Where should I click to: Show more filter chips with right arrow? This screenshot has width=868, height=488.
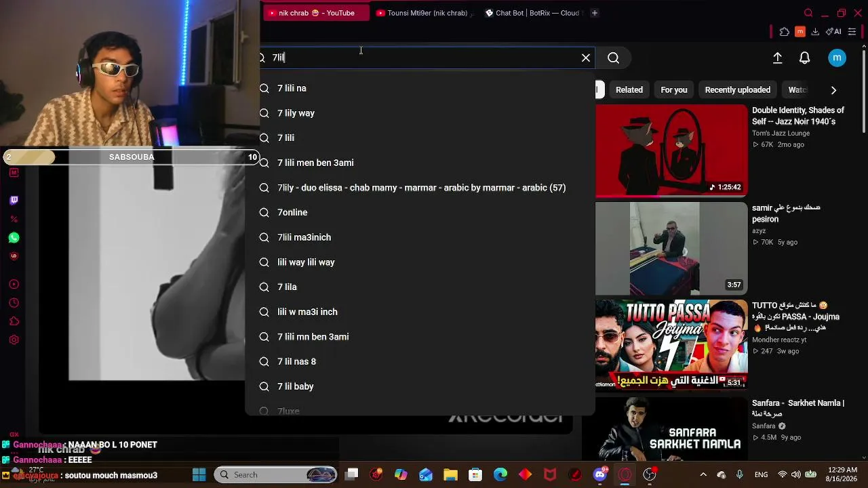click(833, 89)
